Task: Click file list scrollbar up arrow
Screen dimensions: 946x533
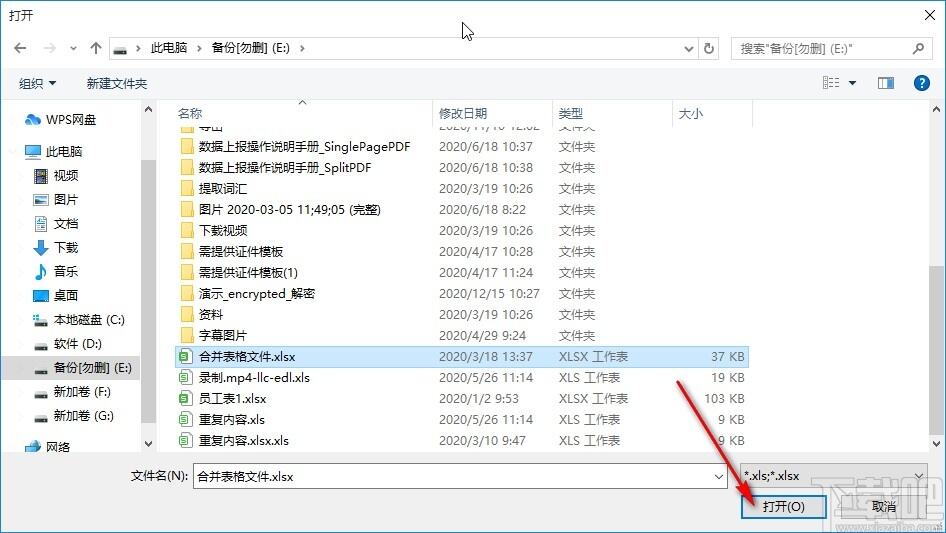Action: point(936,110)
